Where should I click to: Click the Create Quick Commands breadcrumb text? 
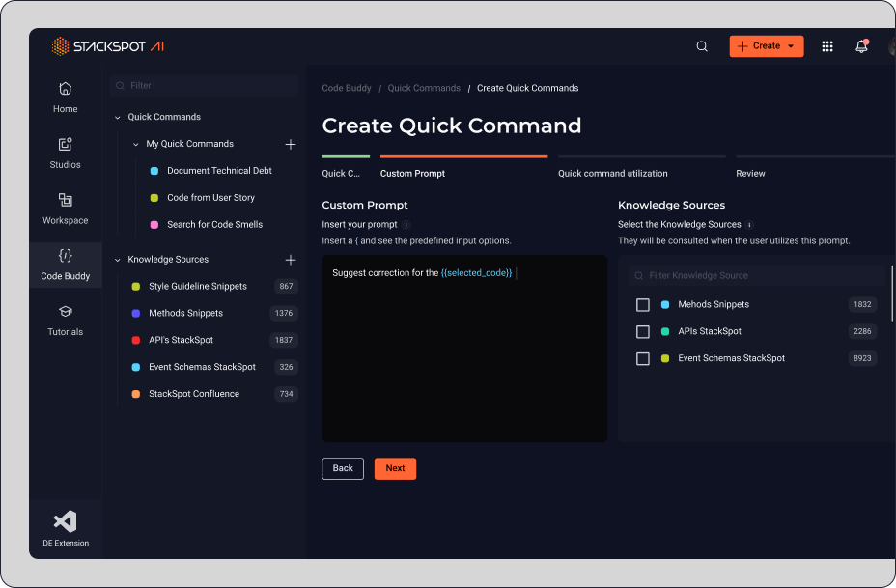pyautogui.click(x=527, y=88)
